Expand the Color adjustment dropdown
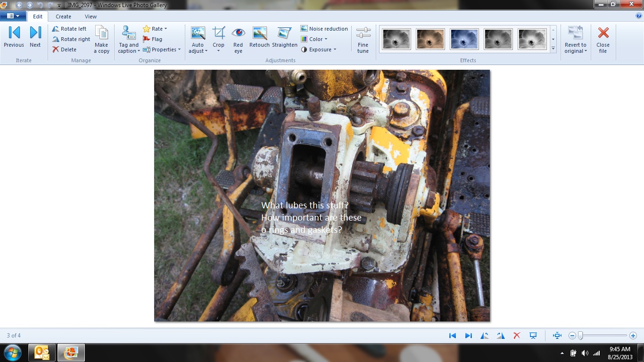The width and height of the screenshot is (644, 362). pos(314,39)
